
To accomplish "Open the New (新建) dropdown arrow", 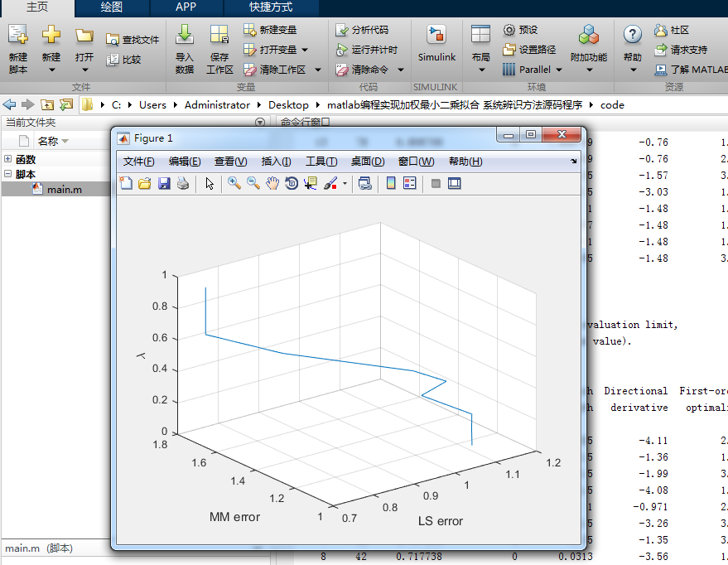I will tap(51, 70).
